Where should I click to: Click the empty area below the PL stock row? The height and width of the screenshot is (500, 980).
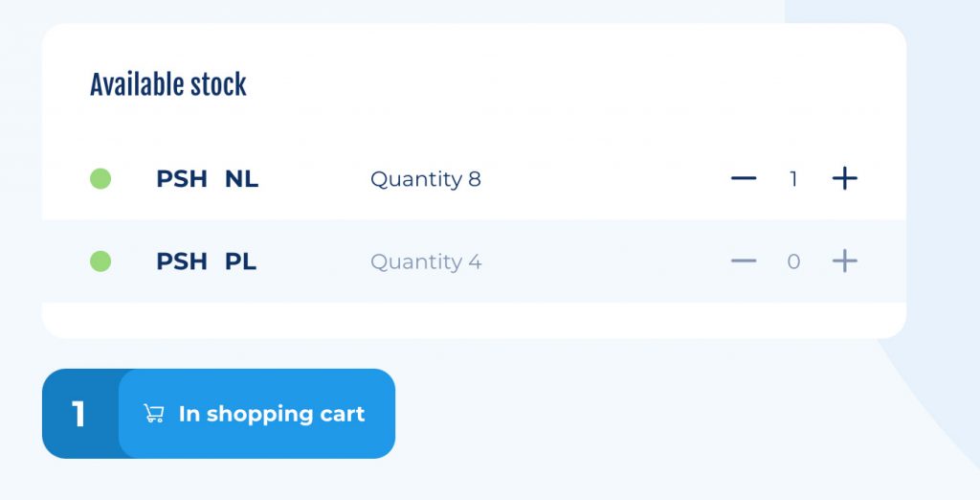pos(474,320)
